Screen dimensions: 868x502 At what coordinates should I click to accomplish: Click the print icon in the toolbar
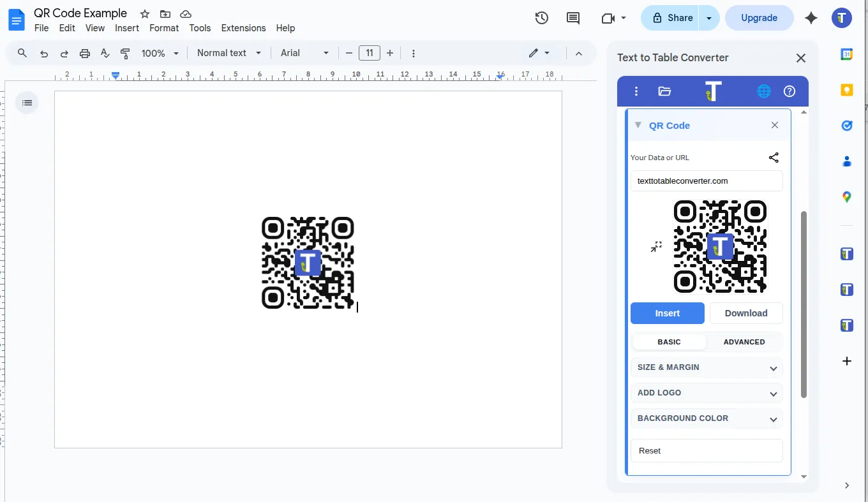point(84,53)
